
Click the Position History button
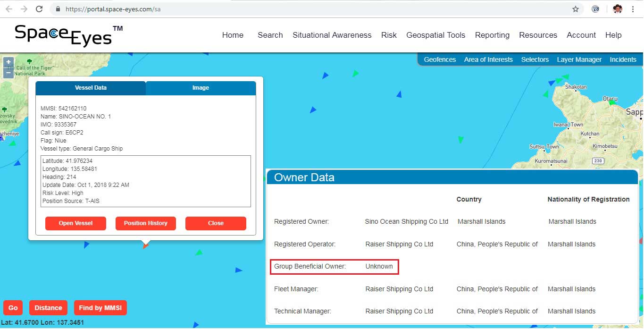click(x=145, y=223)
